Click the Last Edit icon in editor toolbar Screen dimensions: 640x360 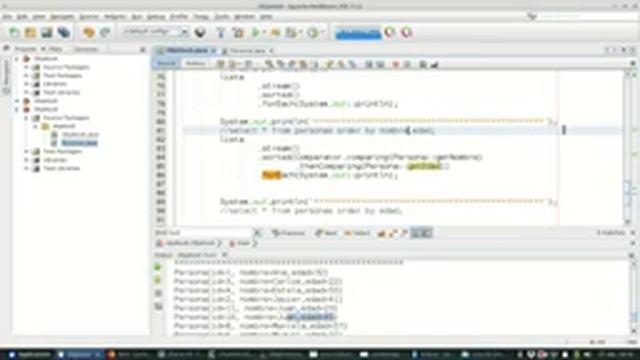click(x=221, y=64)
